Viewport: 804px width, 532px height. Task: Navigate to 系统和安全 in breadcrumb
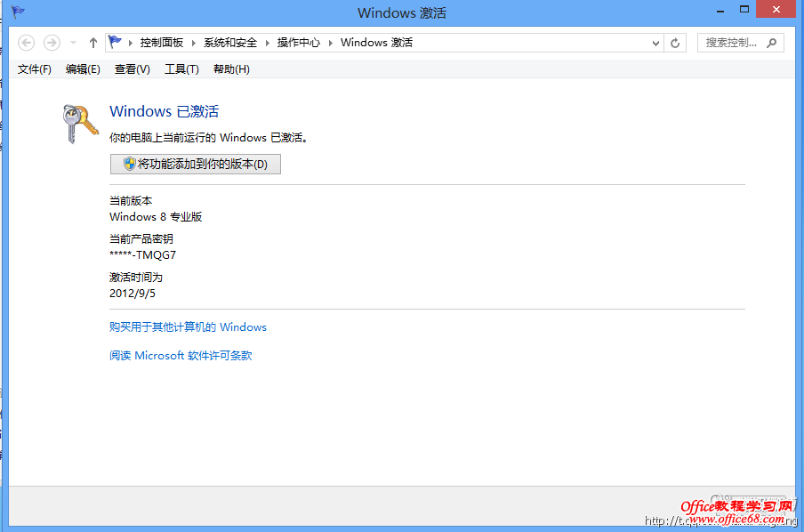click(229, 42)
